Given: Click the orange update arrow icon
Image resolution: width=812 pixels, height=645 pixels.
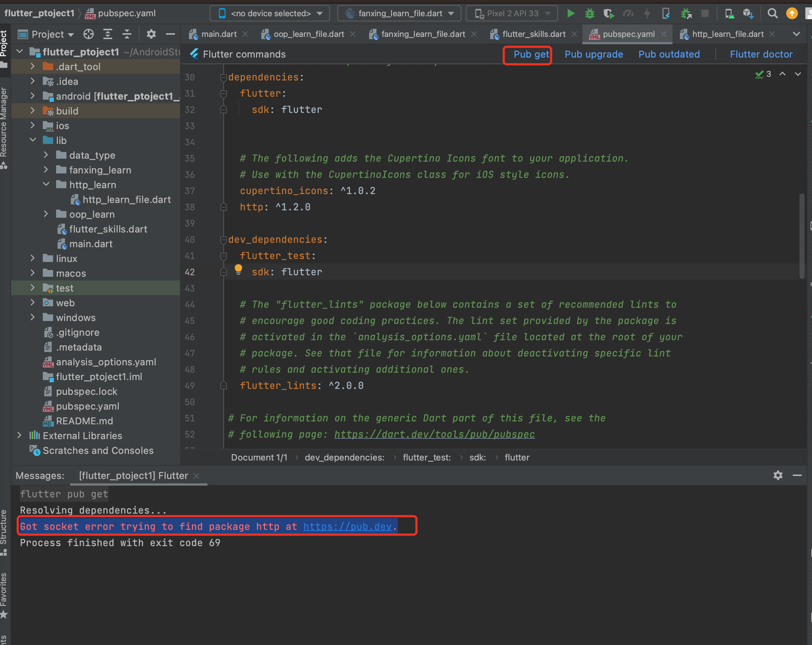Looking at the screenshot, I should 792,14.
